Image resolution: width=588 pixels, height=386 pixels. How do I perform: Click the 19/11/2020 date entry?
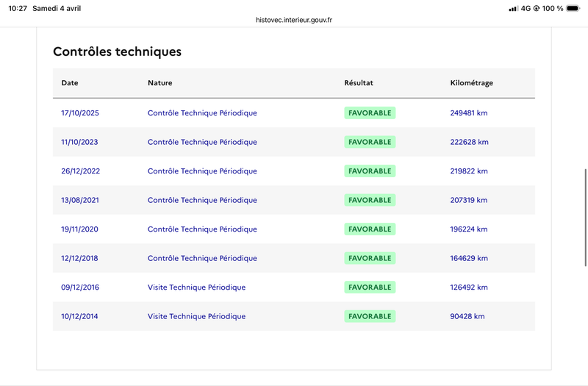79,229
